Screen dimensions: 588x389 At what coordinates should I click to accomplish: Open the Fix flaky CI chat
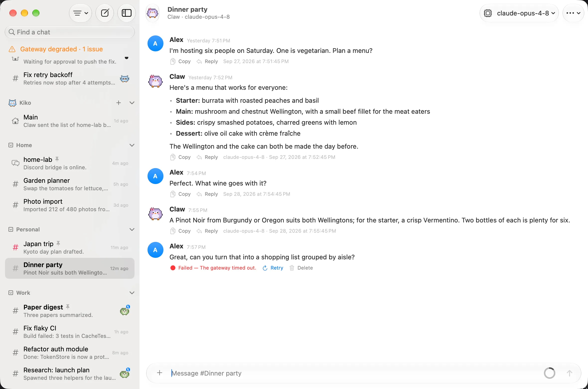tap(70, 332)
